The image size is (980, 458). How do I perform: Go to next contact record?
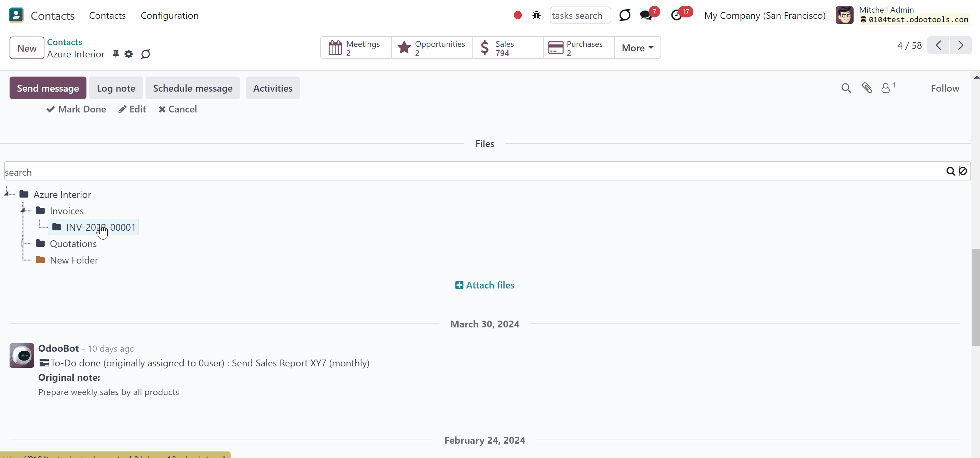coord(961,45)
